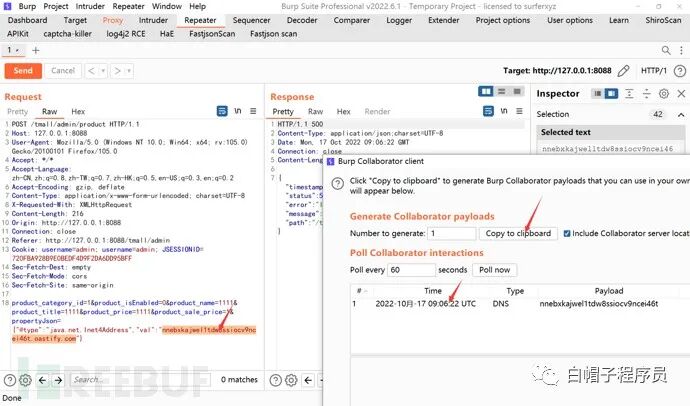Viewport: 690px width, 406px height.
Task: Open the previous history dropdown arrow
Action: pos(103,71)
